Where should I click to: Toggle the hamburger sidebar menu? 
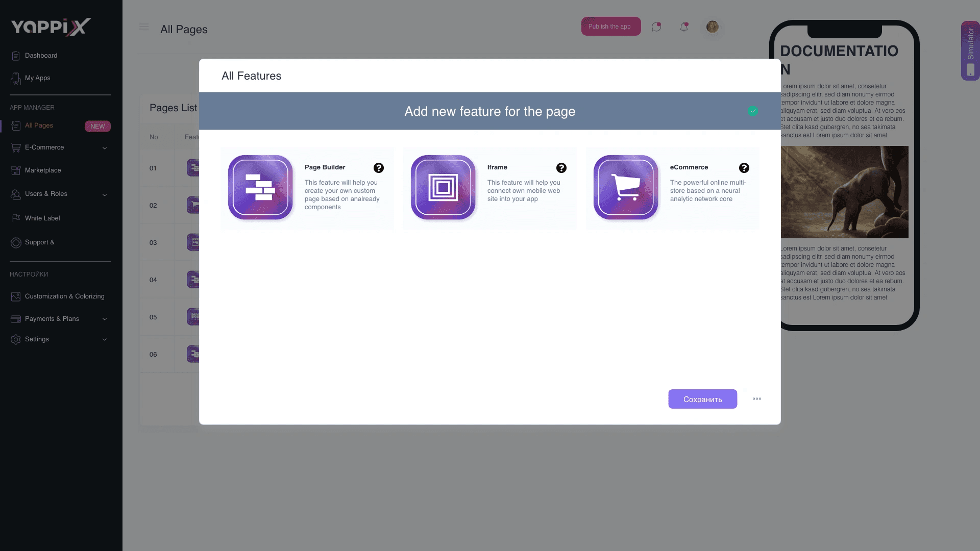pos(144,27)
